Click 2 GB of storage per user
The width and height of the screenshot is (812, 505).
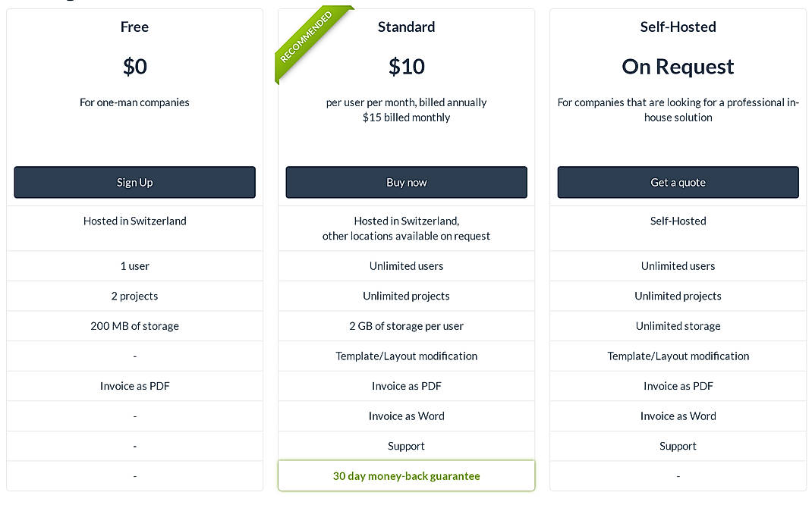[406, 325]
